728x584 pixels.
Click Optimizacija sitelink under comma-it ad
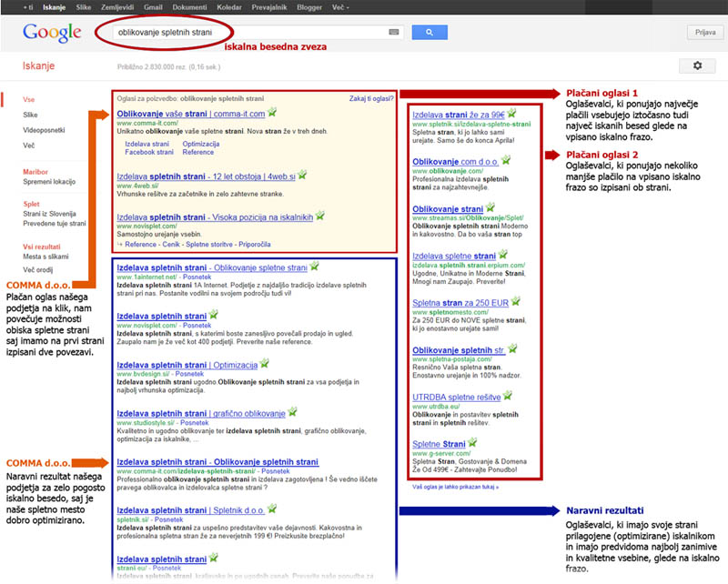point(201,144)
